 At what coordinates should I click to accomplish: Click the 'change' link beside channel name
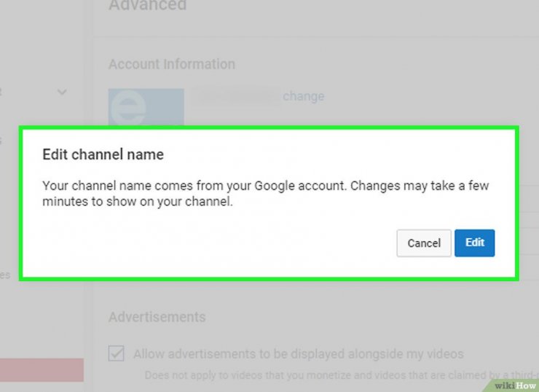(303, 96)
